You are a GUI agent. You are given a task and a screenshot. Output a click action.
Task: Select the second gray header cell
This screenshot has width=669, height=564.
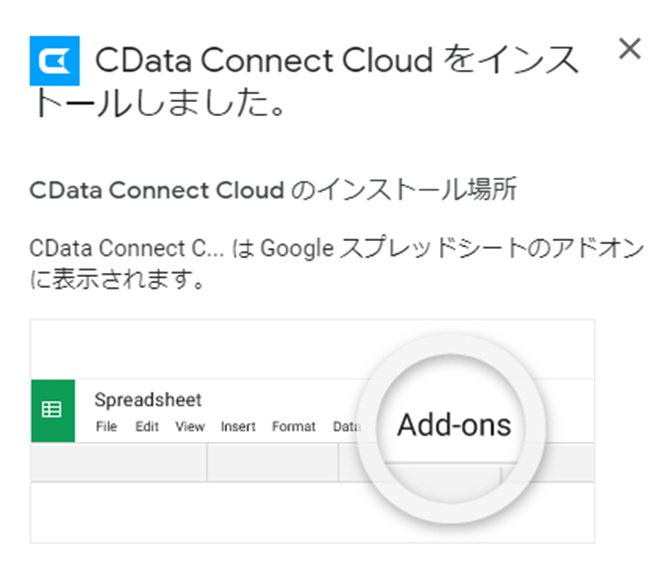pyautogui.click(x=273, y=462)
